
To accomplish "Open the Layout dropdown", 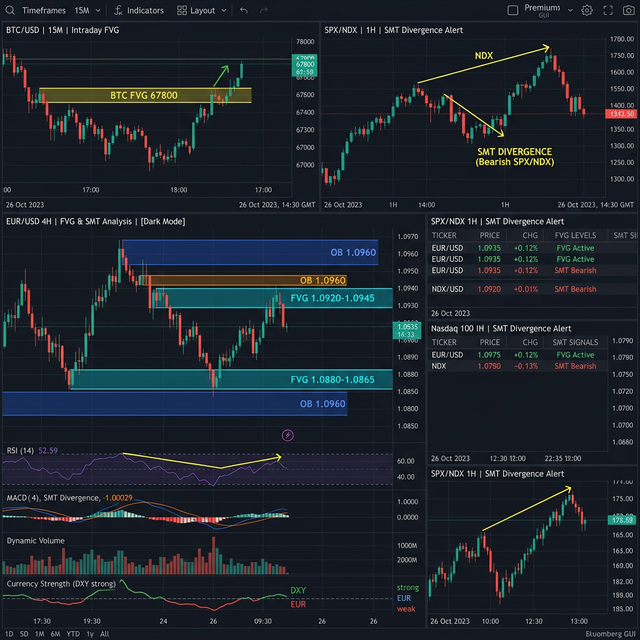I will tap(202, 11).
